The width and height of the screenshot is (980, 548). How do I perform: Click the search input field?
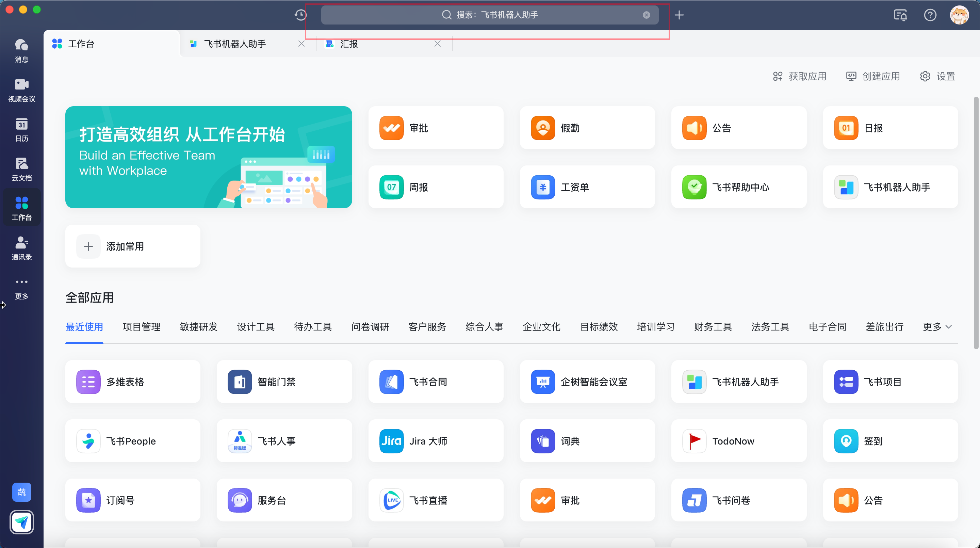490,15
